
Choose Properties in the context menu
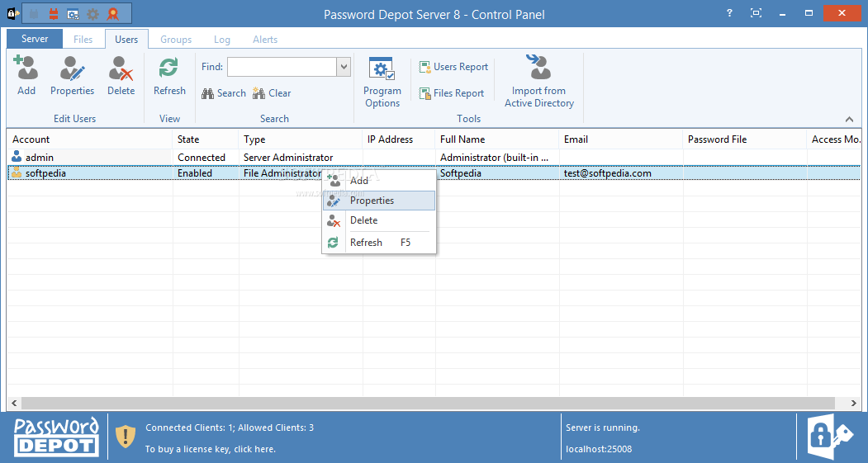click(x=379, y=201)
